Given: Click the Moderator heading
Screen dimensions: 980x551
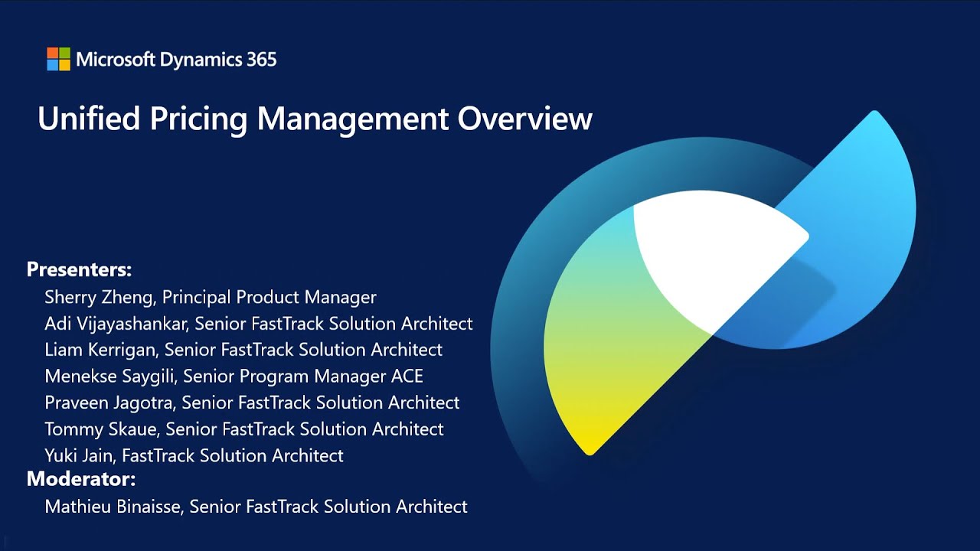Looking at the screenshot, I should tap(81, 479).
